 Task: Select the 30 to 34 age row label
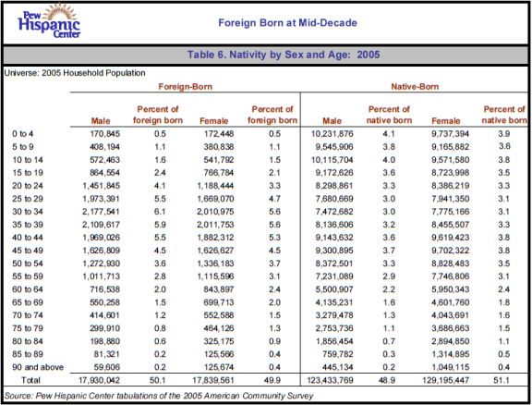click(28, 212)
